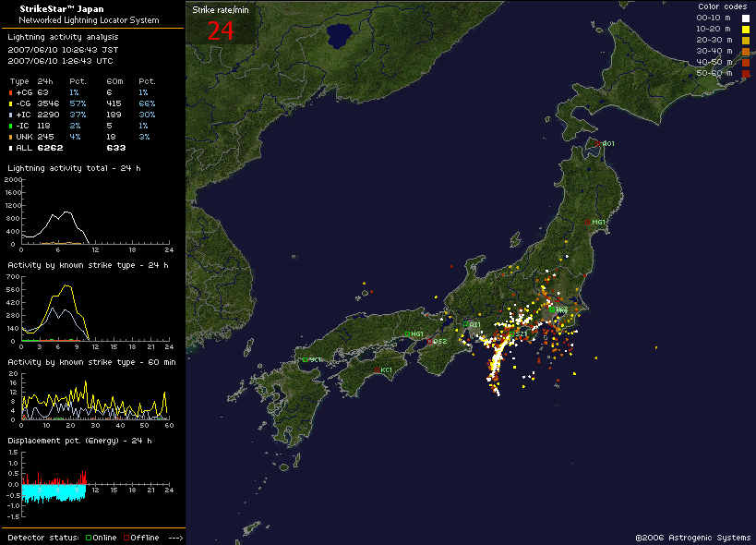This screenshot has width=756, height=545.
Task: Select the KC1 detector marker on Shikoku
Action: tap(378, 369)
